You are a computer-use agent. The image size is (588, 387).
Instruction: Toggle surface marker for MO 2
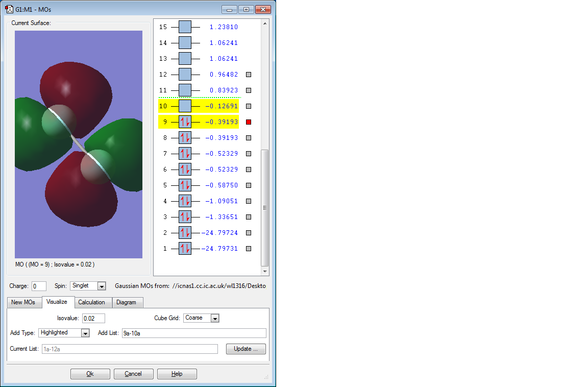tap(249, 233)
